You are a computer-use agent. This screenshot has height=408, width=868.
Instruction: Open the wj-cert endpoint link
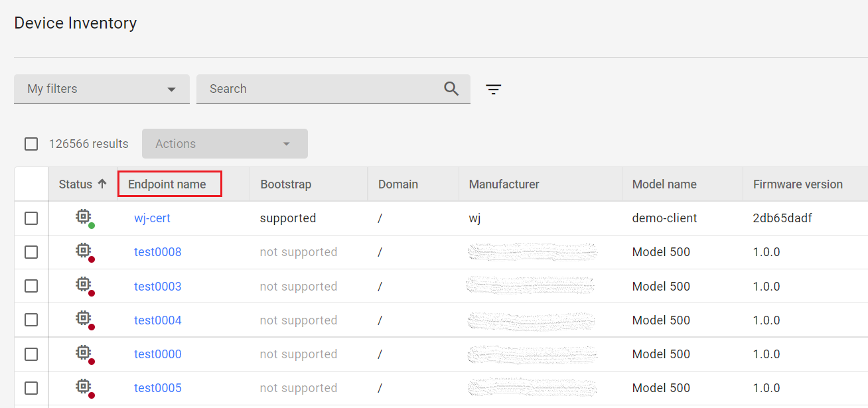(152, 218)
